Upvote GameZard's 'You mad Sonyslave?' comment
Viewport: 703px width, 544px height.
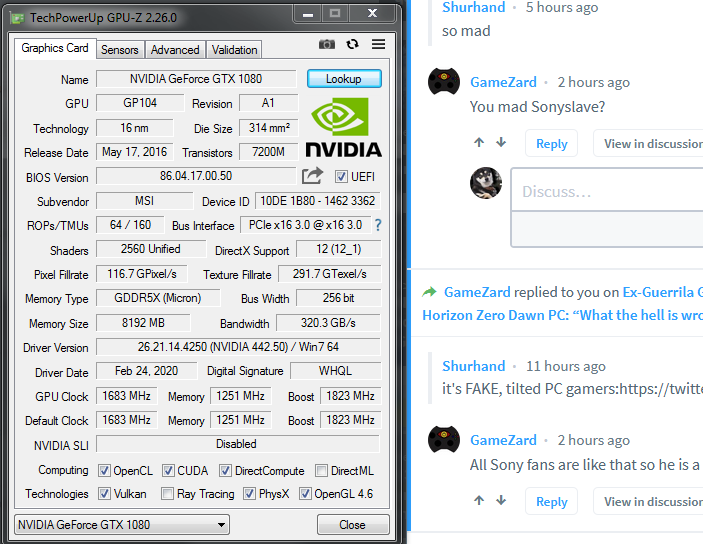coord(479,143)
